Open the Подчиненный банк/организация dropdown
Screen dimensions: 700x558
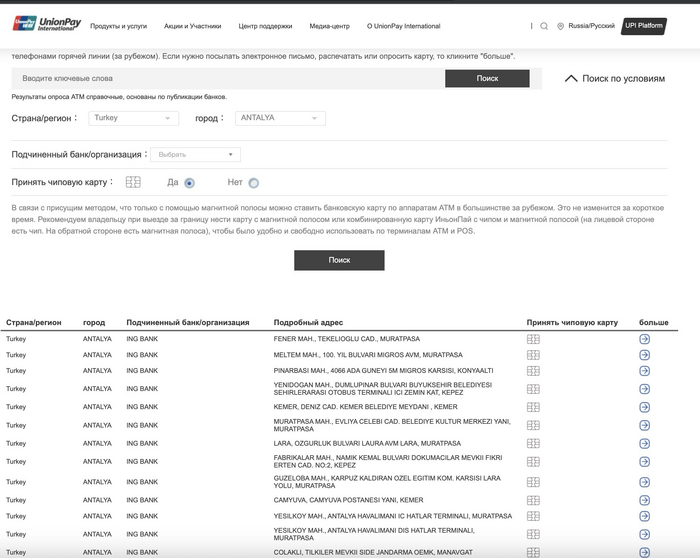click(x=196, y=154)
